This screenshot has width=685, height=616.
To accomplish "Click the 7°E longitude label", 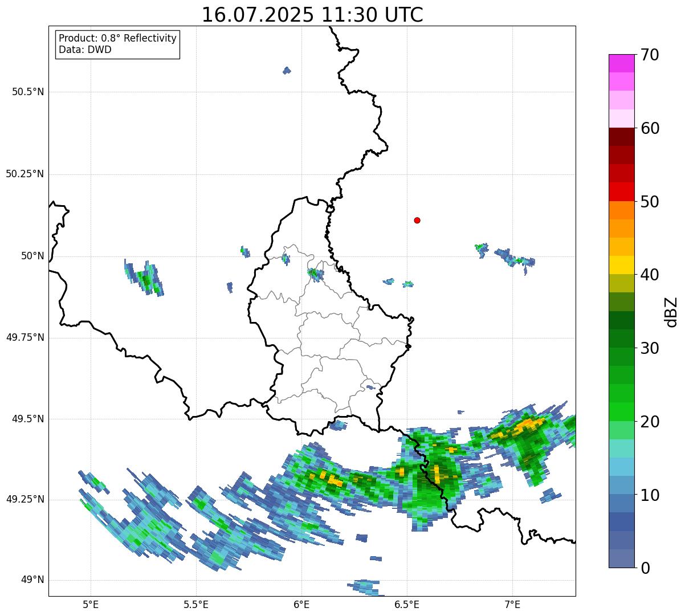I will (512, 604).
